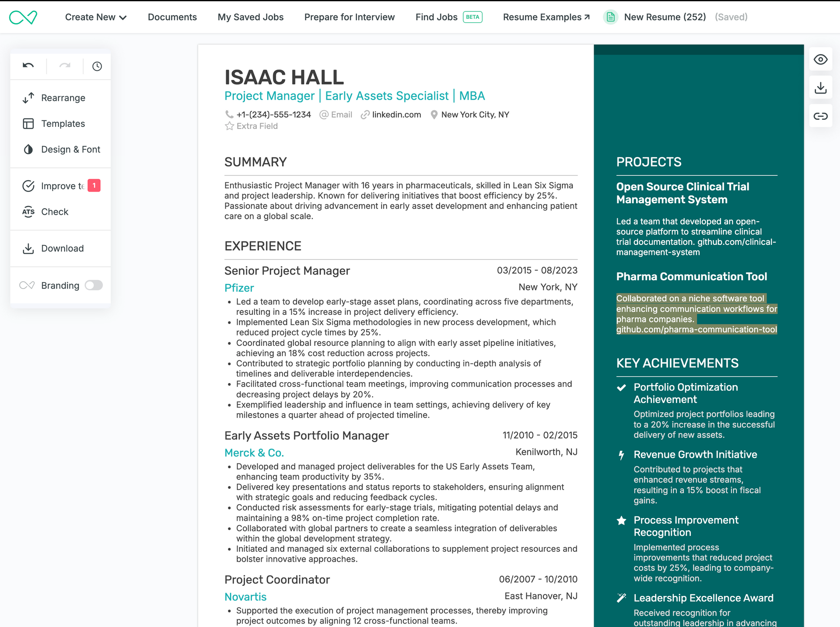The height and width of the screenshot is (627, 840).
Task: Click the Email field placeholder
Action: click(341, 115)
